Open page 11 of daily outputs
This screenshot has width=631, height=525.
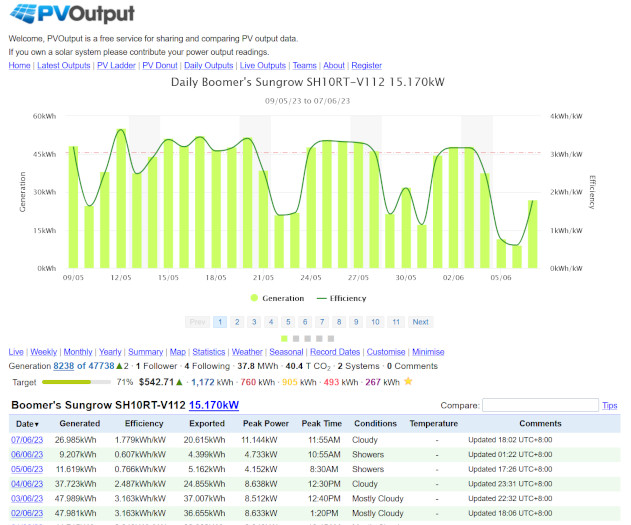[396, 322]
